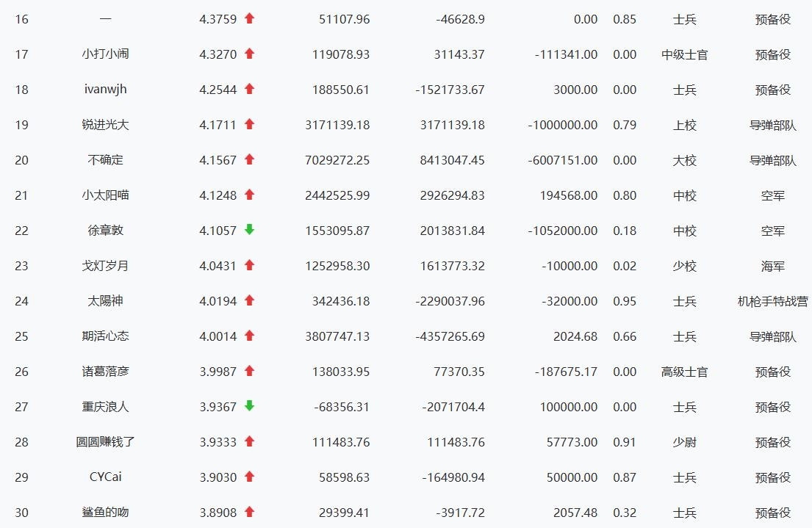This screenshot has height=528, width=812.
Task: Click the red up arrow beside 4.3759
Action: [x=249, y=19]
